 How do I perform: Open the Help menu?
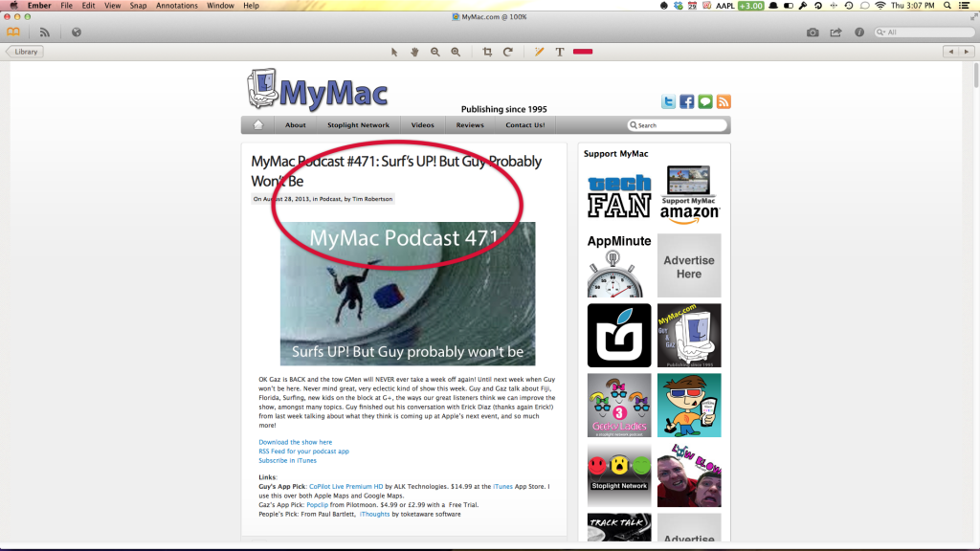(252, 6)
